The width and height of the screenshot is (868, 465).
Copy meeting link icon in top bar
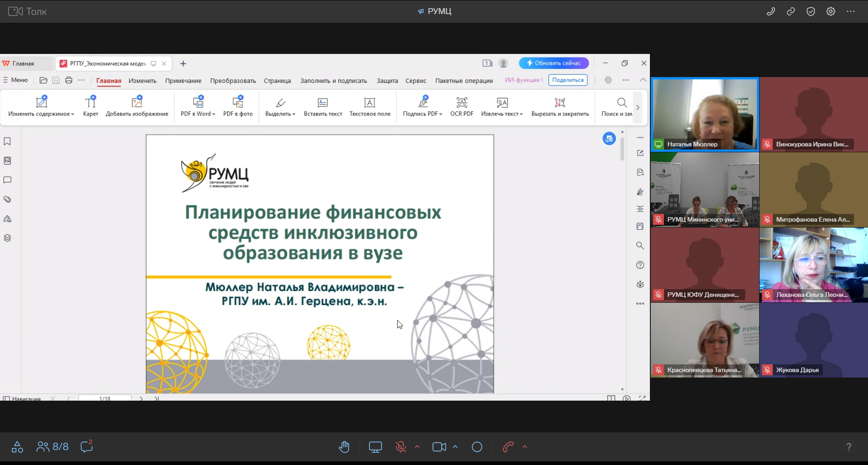(x=791, y=11)
